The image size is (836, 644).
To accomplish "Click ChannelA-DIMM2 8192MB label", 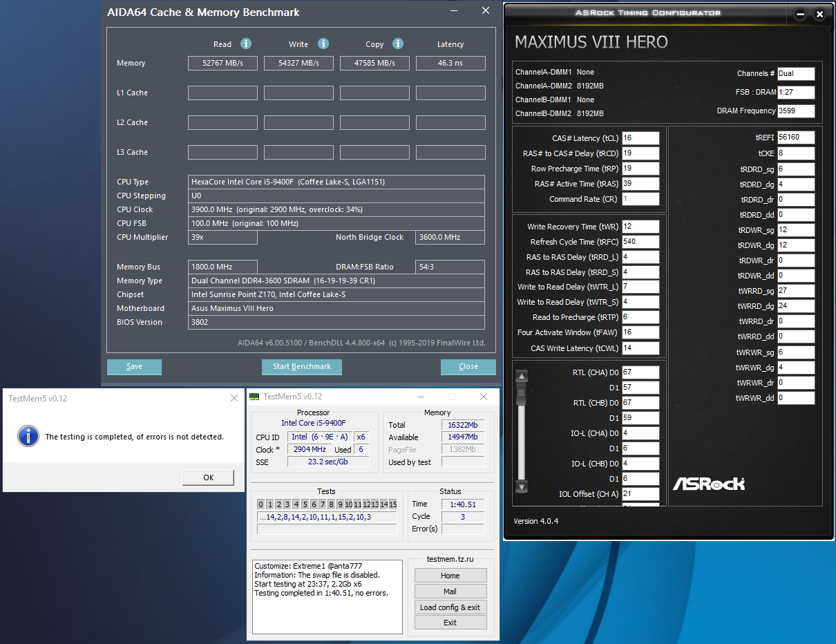I will point(560,86).
